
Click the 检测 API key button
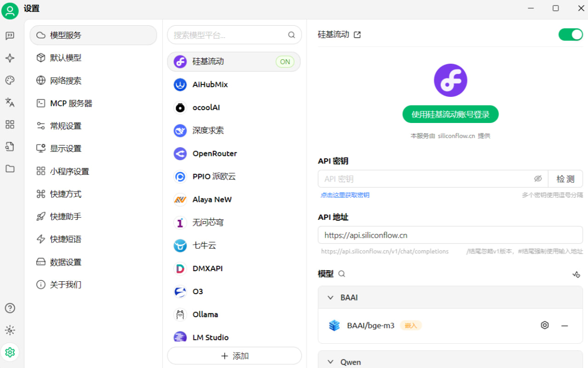coord(565,179)
